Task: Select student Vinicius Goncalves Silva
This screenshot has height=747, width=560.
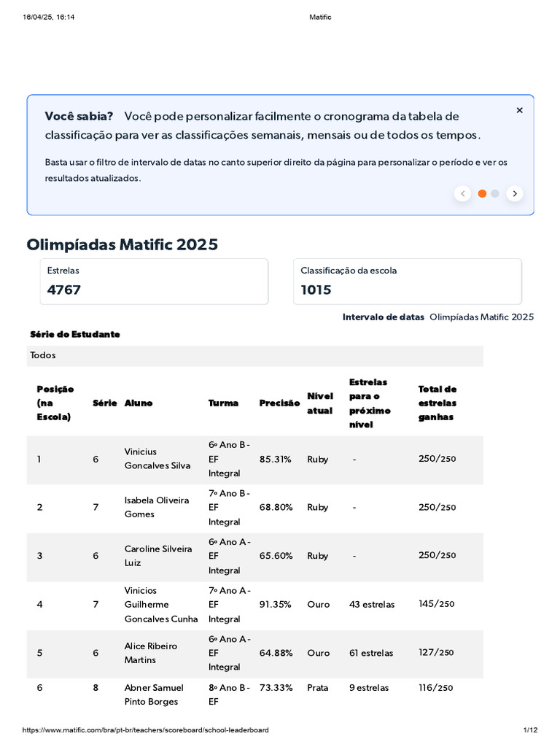Action: [x=157, y=458]
